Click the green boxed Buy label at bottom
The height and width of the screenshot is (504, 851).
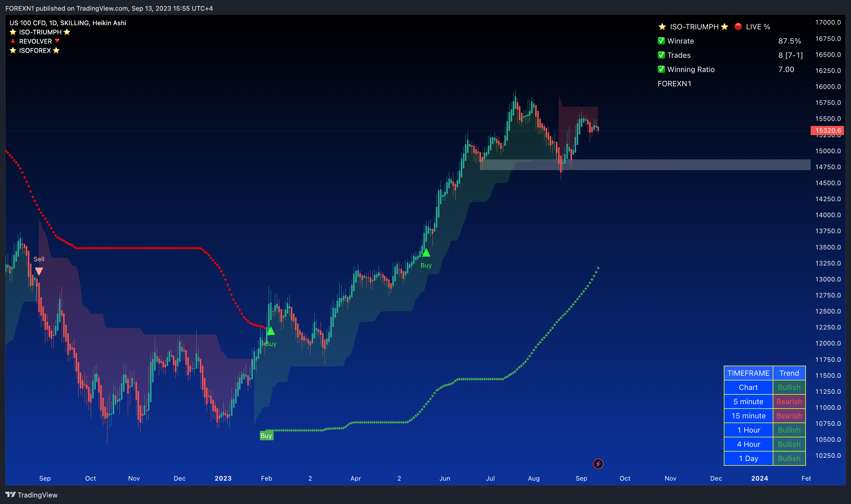[x=267, y=435]
